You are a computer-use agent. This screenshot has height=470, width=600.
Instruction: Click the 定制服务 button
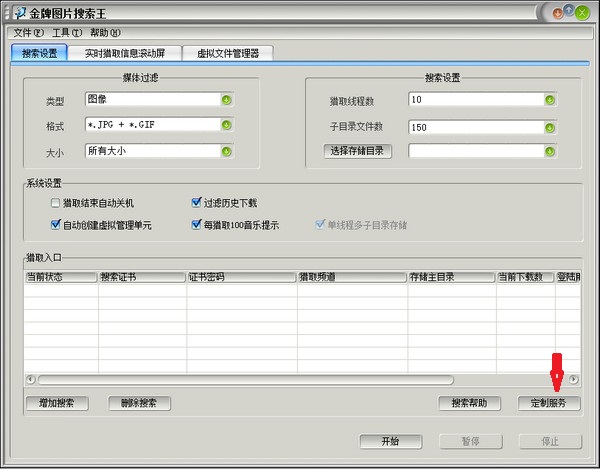click(549, 403)
